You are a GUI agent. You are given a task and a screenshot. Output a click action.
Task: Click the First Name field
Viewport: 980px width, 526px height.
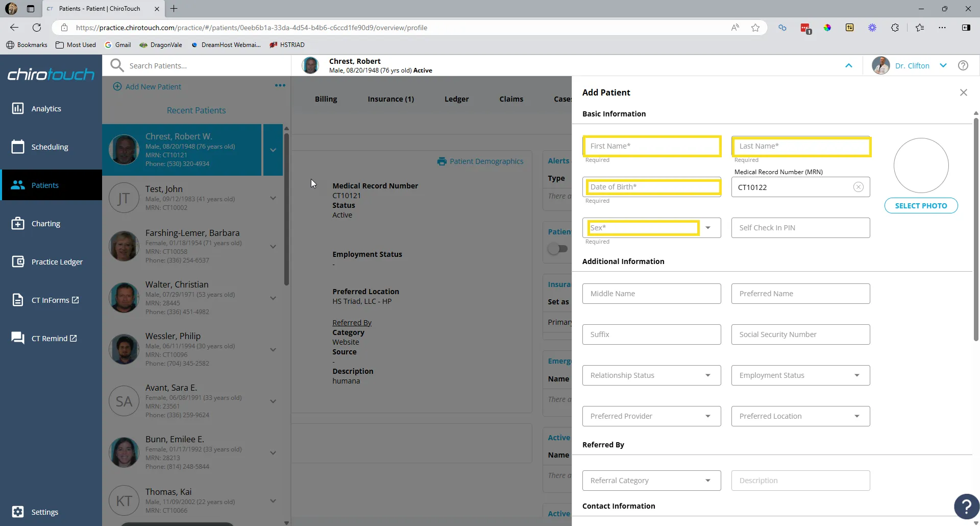point(652,146)
